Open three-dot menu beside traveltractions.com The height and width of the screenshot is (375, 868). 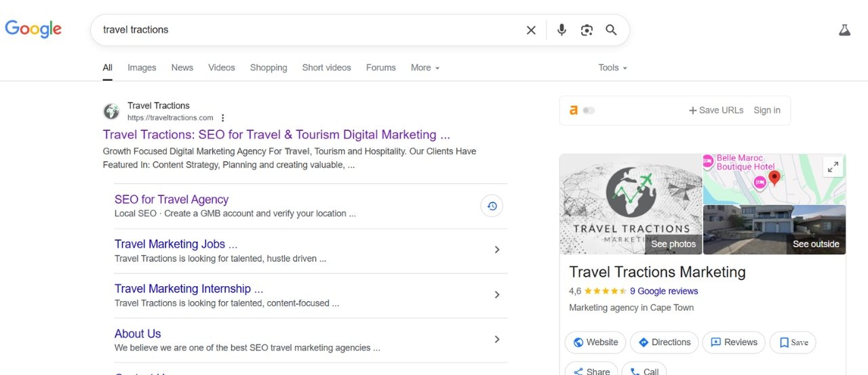pos(223,118)
